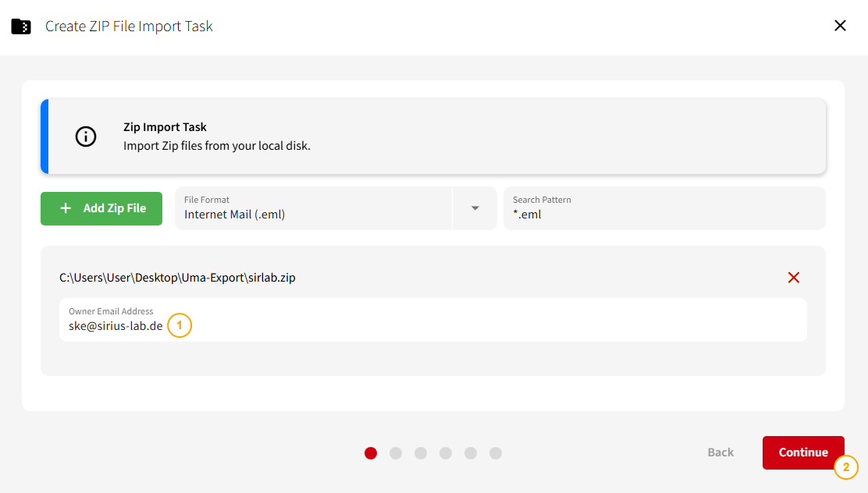Remove sirlab.zip with the red X
This screenshot has width=868, height=493.
793,277
